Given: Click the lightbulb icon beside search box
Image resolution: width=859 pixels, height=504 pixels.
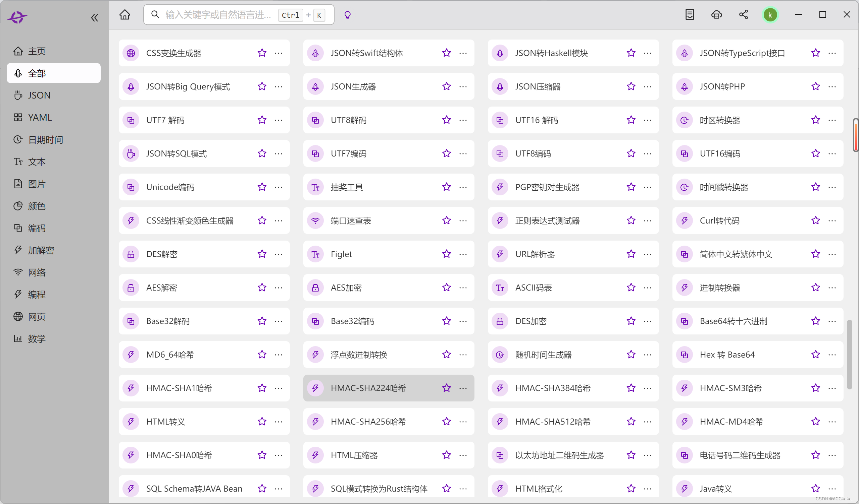Looking at the screenshot, I should (347, 15).
